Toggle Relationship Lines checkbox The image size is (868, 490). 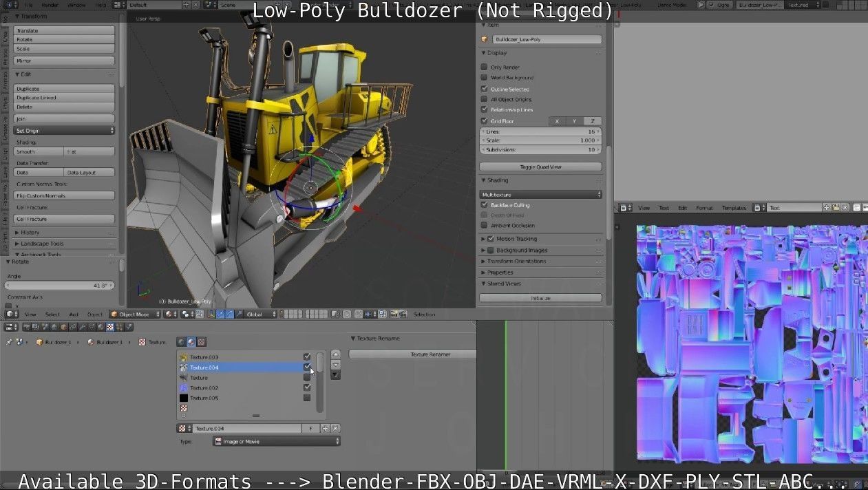coord(484,109)
